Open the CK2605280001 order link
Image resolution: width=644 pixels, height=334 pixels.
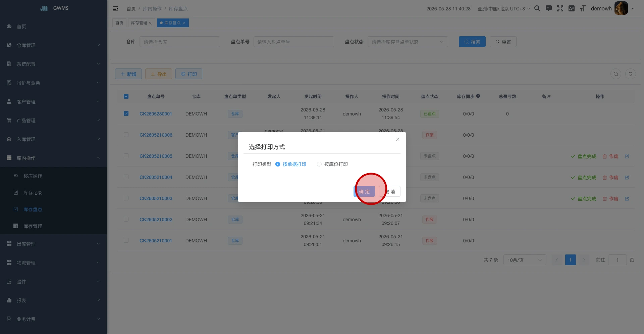coord(156,114)
